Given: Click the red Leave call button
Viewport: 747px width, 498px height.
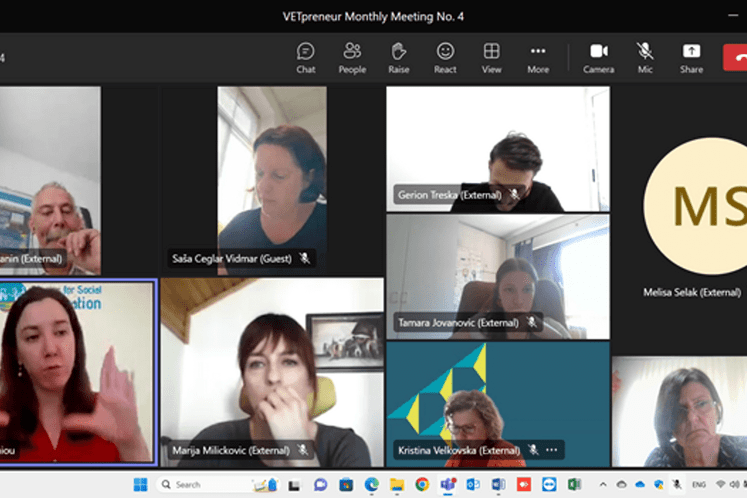Looking at the screenshot, I should point(735,57).
